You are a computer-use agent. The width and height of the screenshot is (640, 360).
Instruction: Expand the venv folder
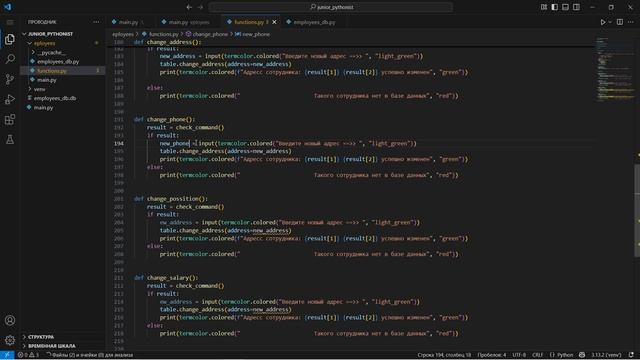coord(29,89)
